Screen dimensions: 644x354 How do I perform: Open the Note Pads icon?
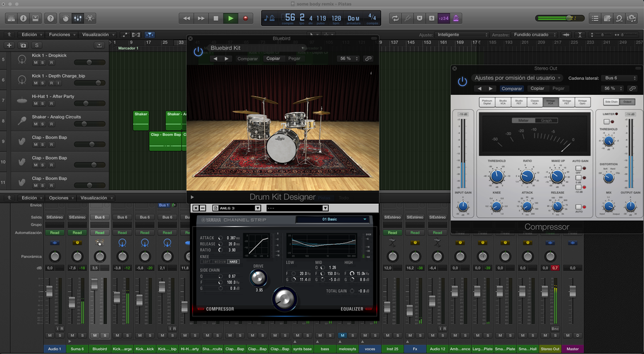pyautogui.click(x=607, y=18)
